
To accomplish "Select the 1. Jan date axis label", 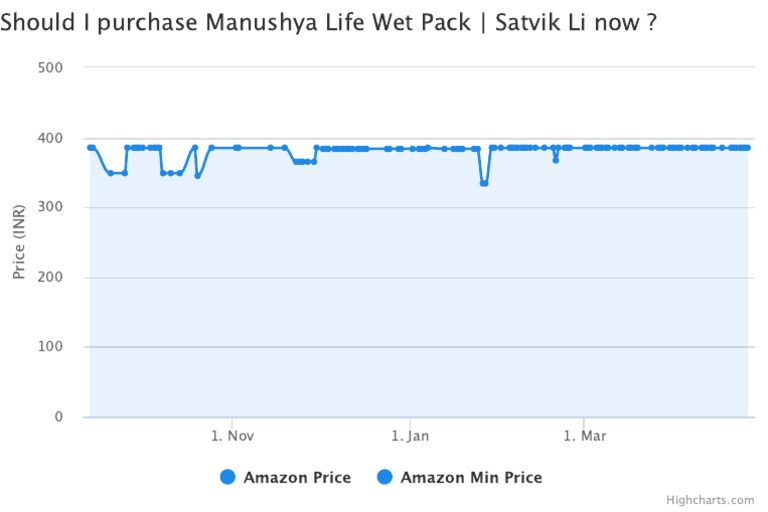I will pyautogui.click(x=410, y=436).
